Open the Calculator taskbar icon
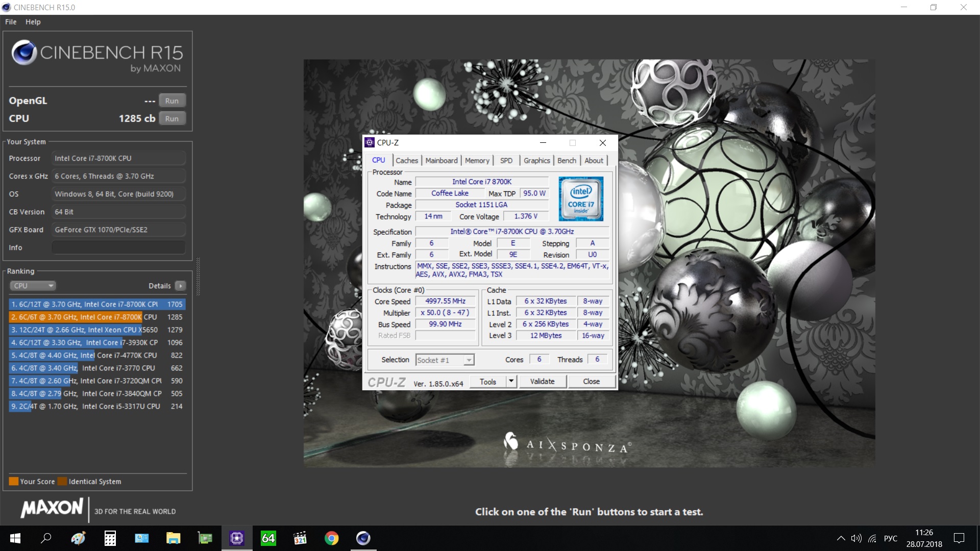The width and height of the screenshot is (980, 551). [x=110, y=538]
